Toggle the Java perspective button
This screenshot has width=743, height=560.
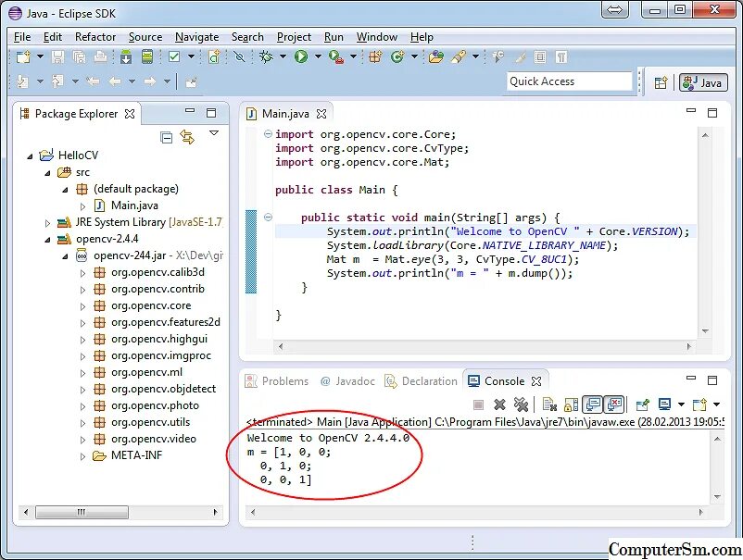pos(703,82)
